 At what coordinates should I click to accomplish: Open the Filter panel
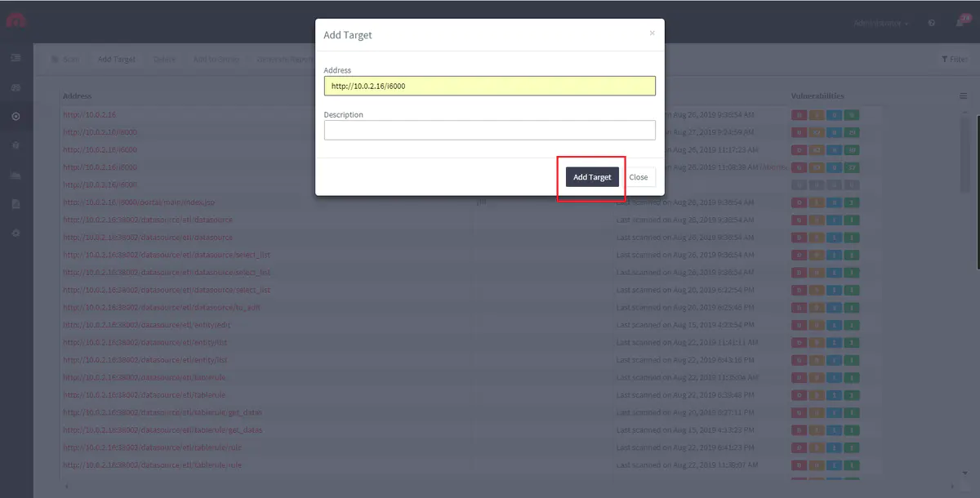pos(954,60)
